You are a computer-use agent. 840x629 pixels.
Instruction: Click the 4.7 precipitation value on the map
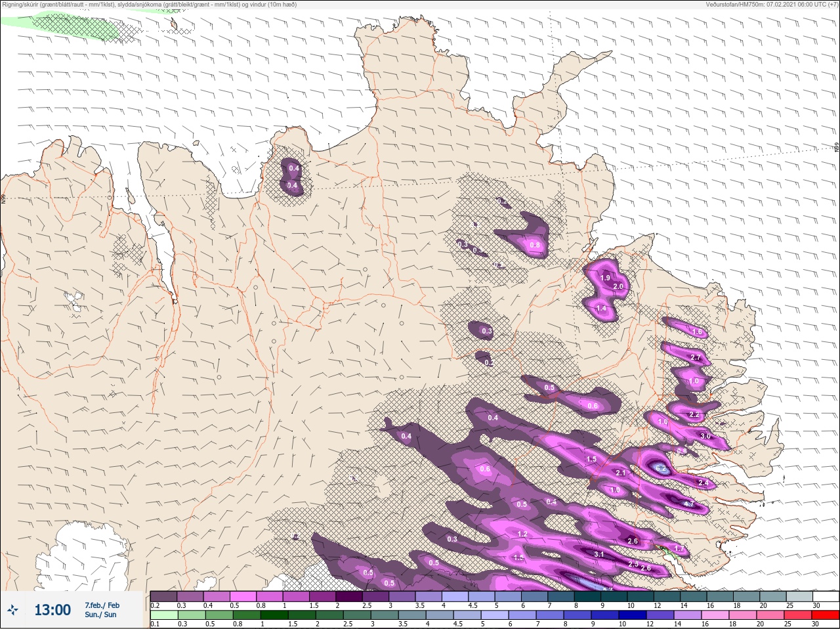click(x=688, y=504)
